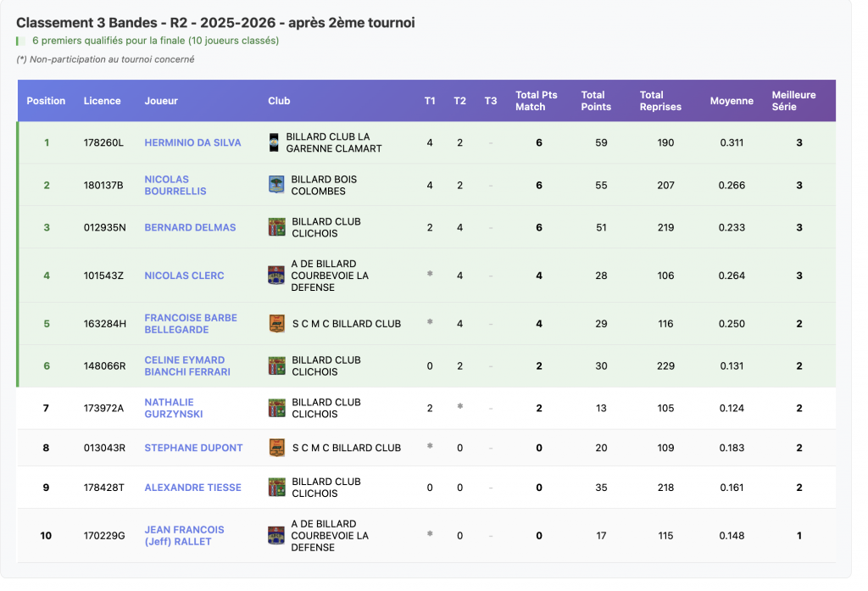Screen dimensions: 868x591
Task: Click Jean Francois Rallet's club logo
Action: 276,536
